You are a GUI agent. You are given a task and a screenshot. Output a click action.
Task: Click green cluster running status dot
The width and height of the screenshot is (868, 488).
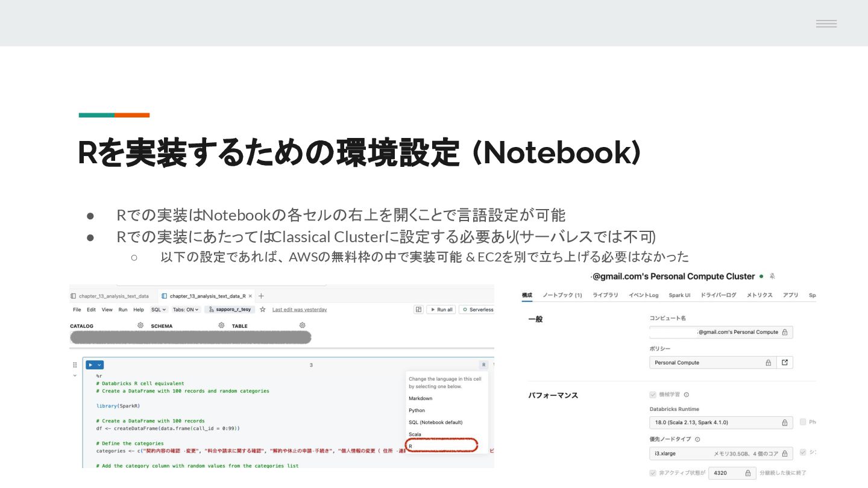(761, 276)
